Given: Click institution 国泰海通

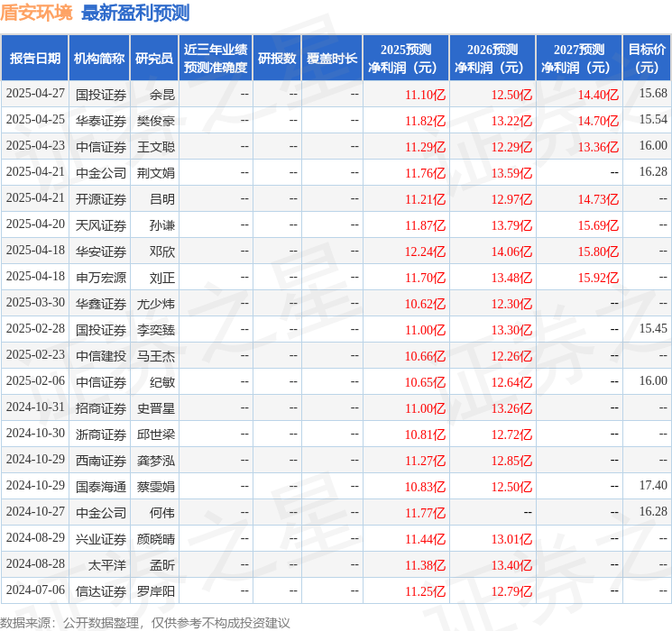Looking at the screenshot, I should tap(101, 487).
